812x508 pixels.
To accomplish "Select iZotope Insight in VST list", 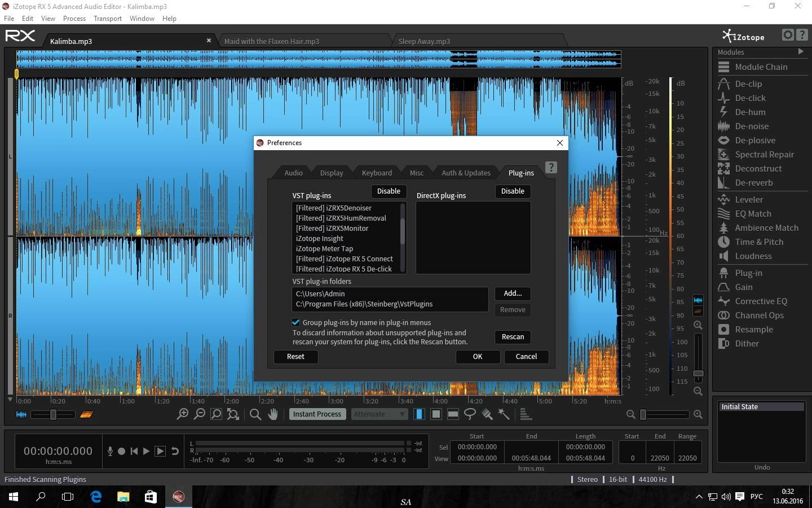I will click(x=319, y=238).
